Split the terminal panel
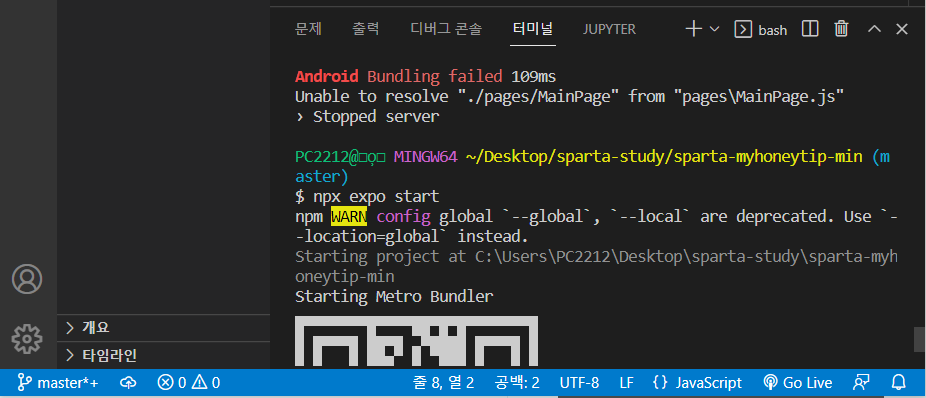 pos(810,28)
